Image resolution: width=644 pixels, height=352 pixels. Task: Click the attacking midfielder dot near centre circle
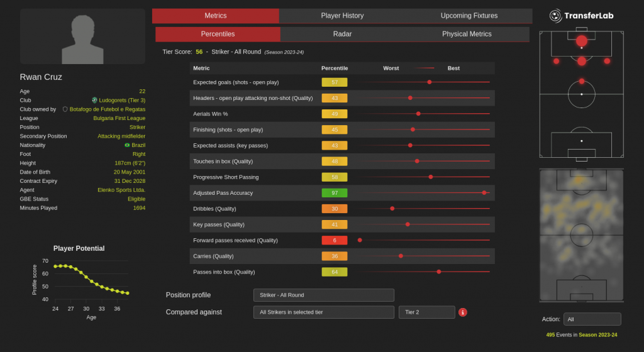tap(581, 81)
